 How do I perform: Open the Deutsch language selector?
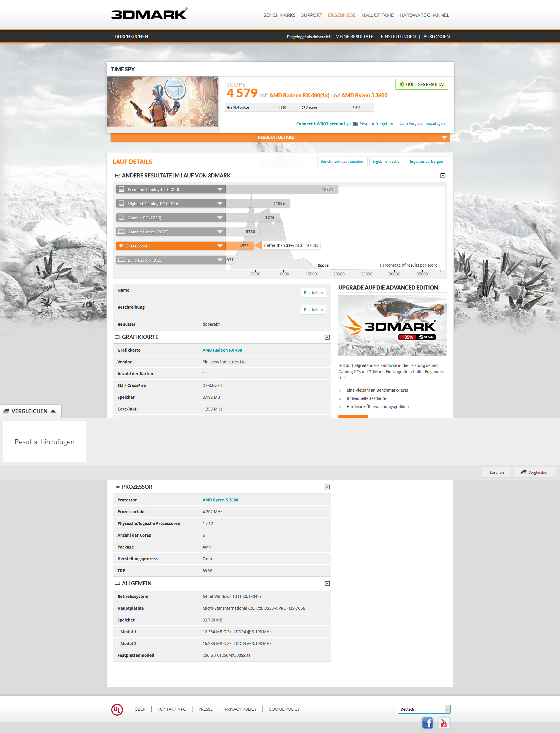point(424,709)
